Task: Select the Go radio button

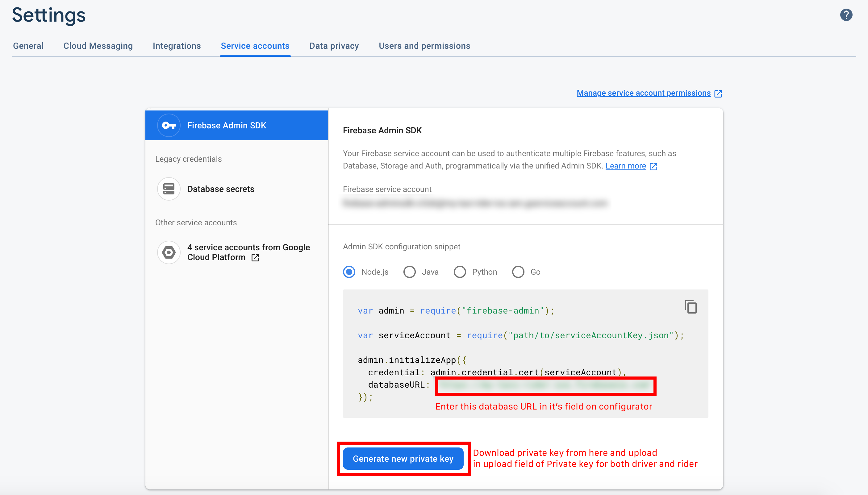Action: pyautogui.click(x=518, y=272)
